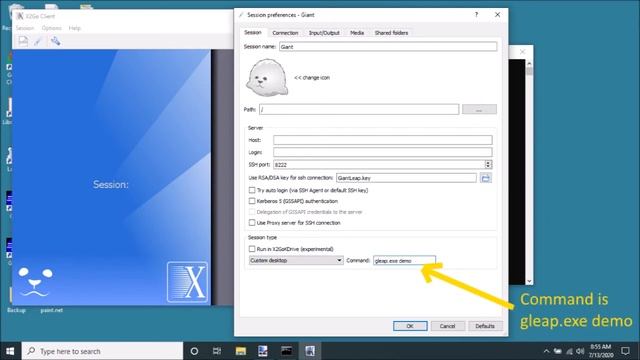Screen dimensions: 640x360
Task: Switch to Connection tab
Action: (x=285, y=33)
